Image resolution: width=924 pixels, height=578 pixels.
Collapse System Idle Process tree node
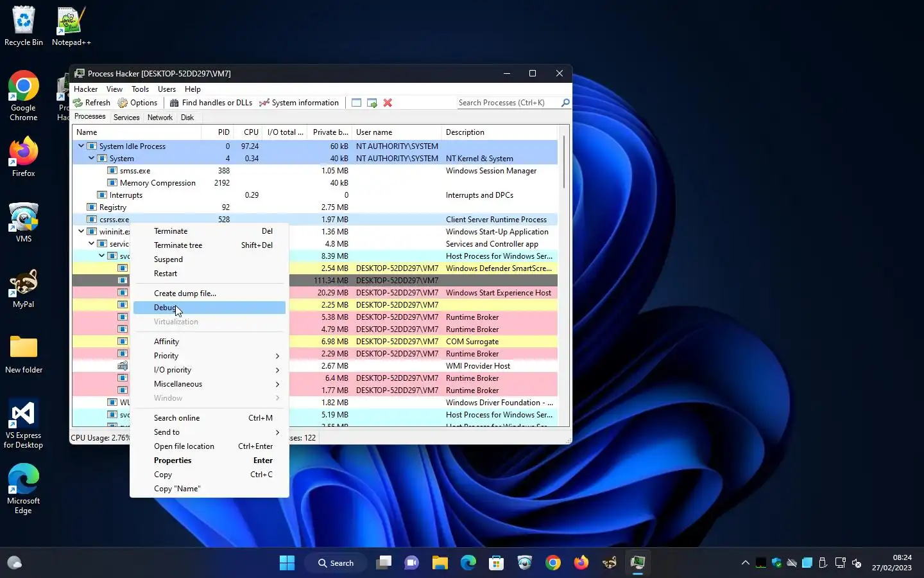pyautogui.click(x=81, y=146)
